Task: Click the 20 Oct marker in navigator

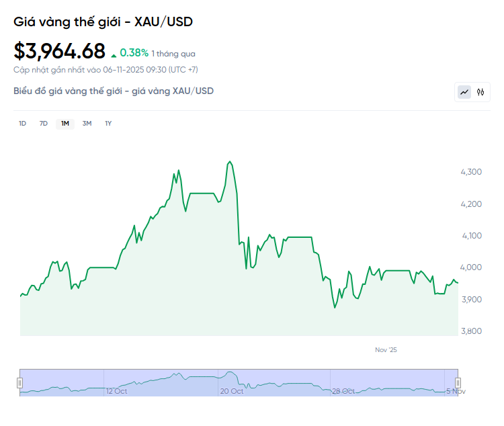Action: [x=232, y=391]
